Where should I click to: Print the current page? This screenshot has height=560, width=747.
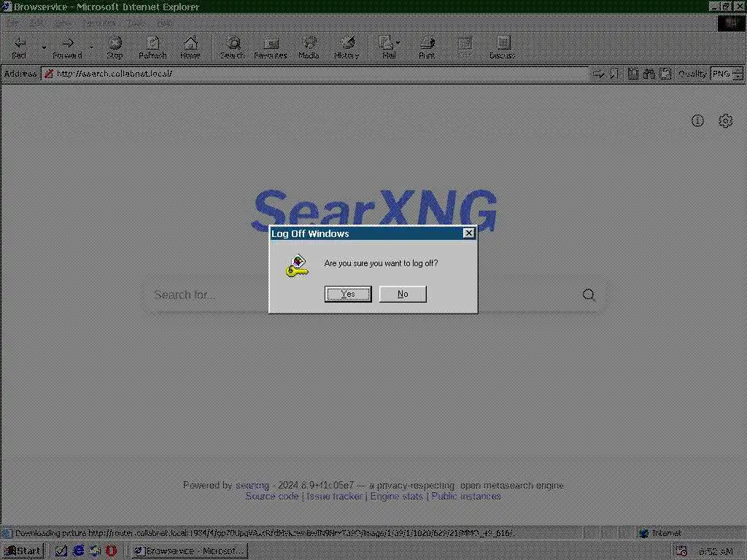[427, 47]
